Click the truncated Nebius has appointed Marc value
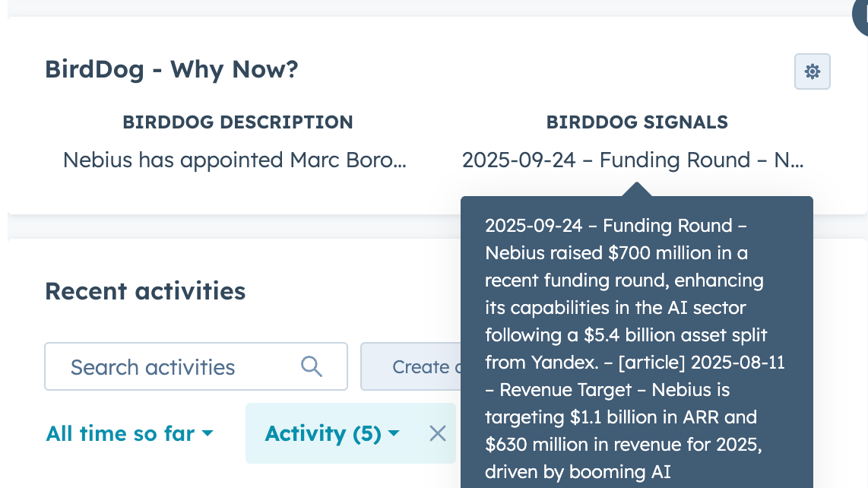Viewport: 868px width, 488px height. click(x=234, y=160)
